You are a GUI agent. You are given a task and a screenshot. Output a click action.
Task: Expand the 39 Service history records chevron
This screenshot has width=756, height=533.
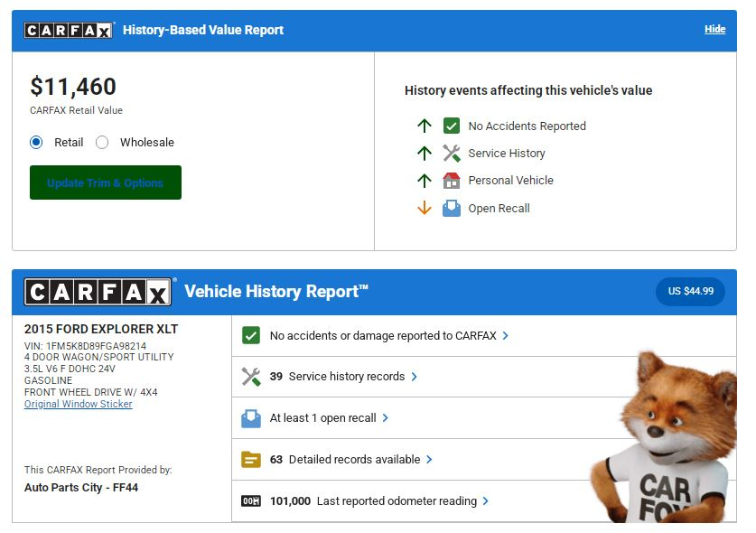pyautogui.click(x=415, y=377)
